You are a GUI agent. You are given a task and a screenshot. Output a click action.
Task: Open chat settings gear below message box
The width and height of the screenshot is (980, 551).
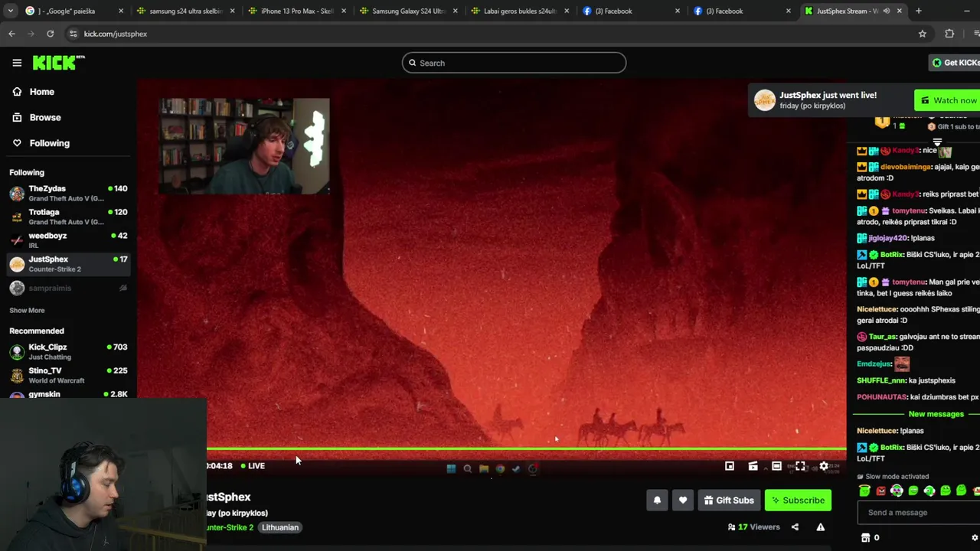[x=975, y=538]
